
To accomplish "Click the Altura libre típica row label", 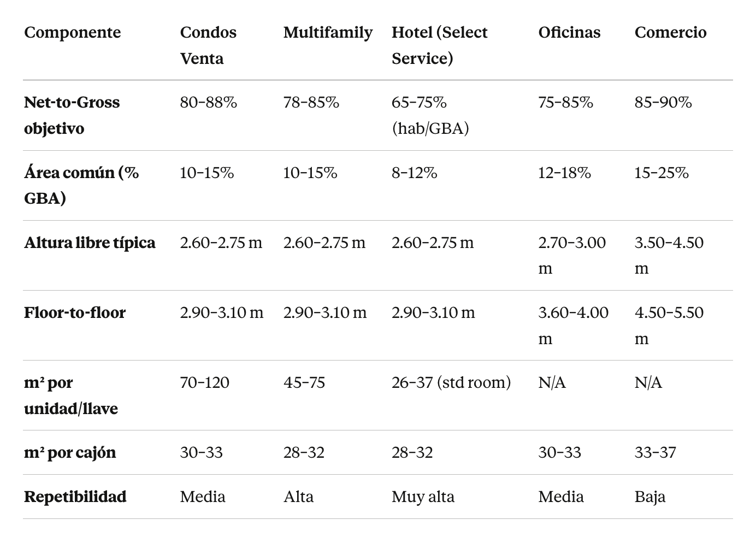I will pyautogui.click(x=90, y=243).
